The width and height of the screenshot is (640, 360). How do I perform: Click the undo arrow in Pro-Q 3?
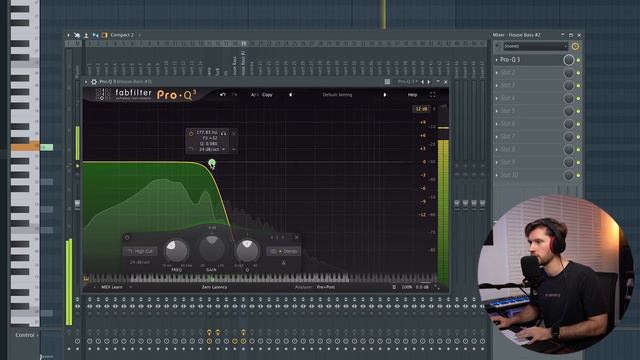click(x=222, y=95)
